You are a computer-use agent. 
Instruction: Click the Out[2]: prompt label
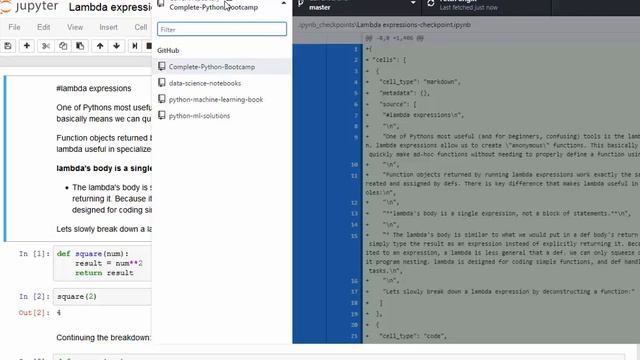point(34,313)
